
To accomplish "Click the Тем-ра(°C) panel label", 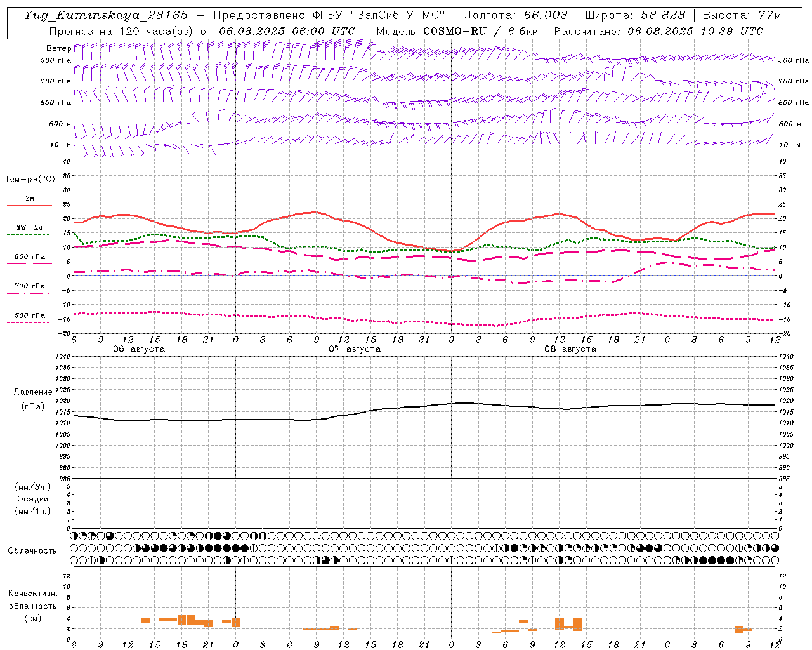I will [x=30, y=180].
